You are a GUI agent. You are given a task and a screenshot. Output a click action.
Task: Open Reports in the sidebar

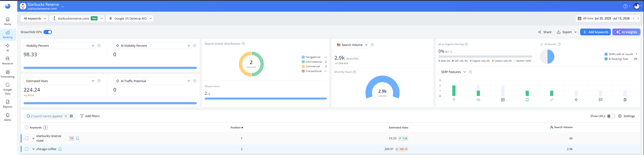coord(8,104)
